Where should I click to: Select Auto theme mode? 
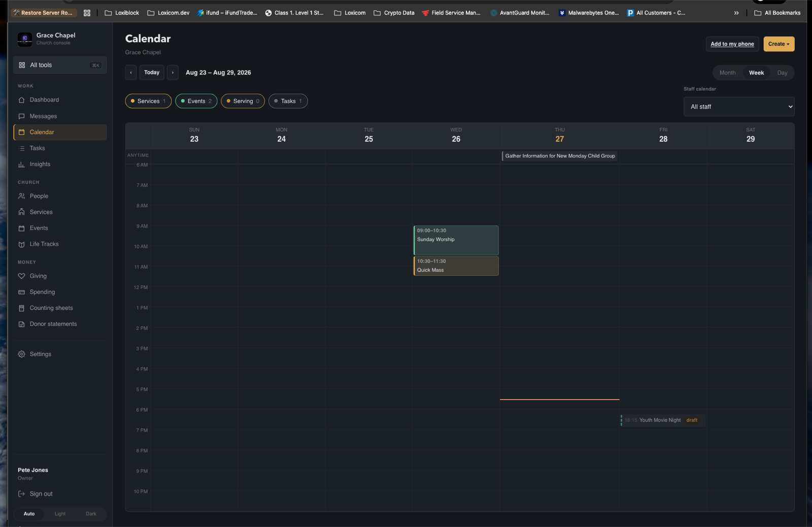(29, 514)
